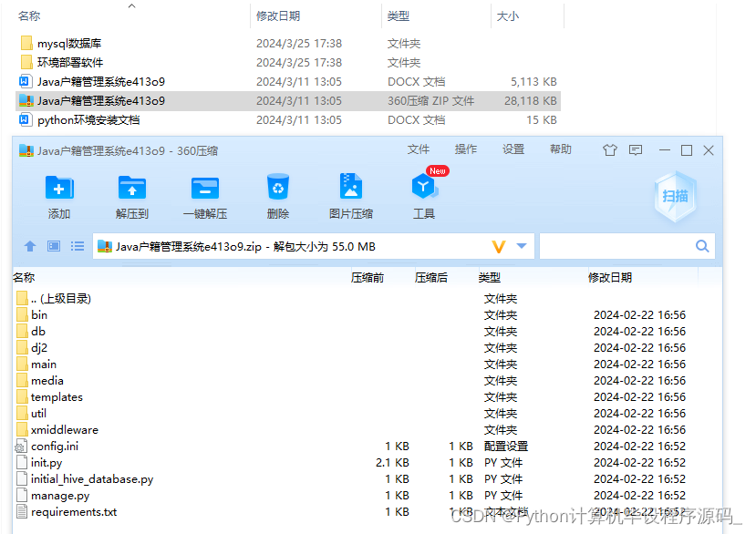The height and width of the screenshot is (534, 756).
Task: Select the 解压到 (Extract to) icon
Action: [132, 193]
